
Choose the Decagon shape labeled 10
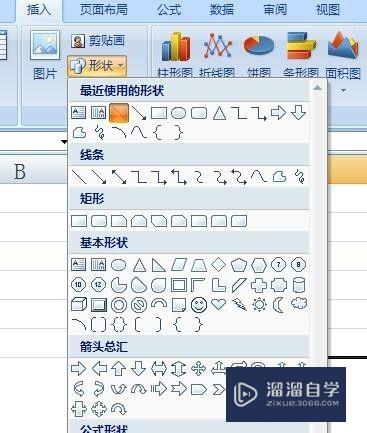coord(79,285)
